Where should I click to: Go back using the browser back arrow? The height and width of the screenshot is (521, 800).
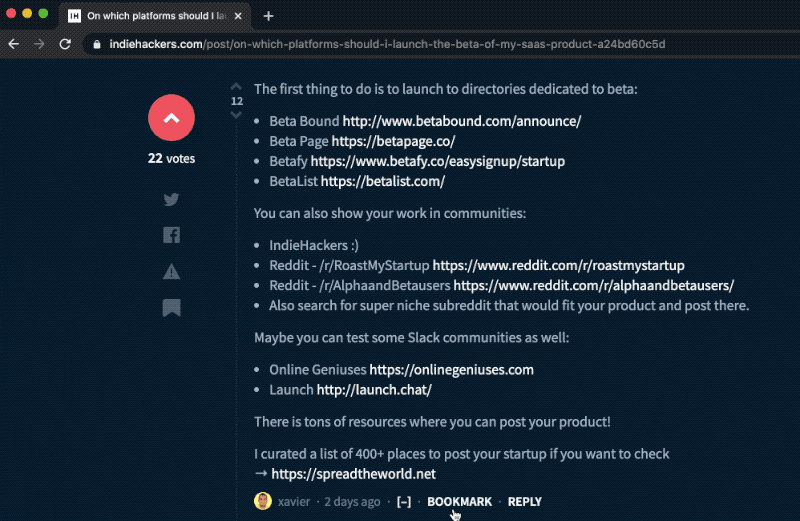click(14, 44)
